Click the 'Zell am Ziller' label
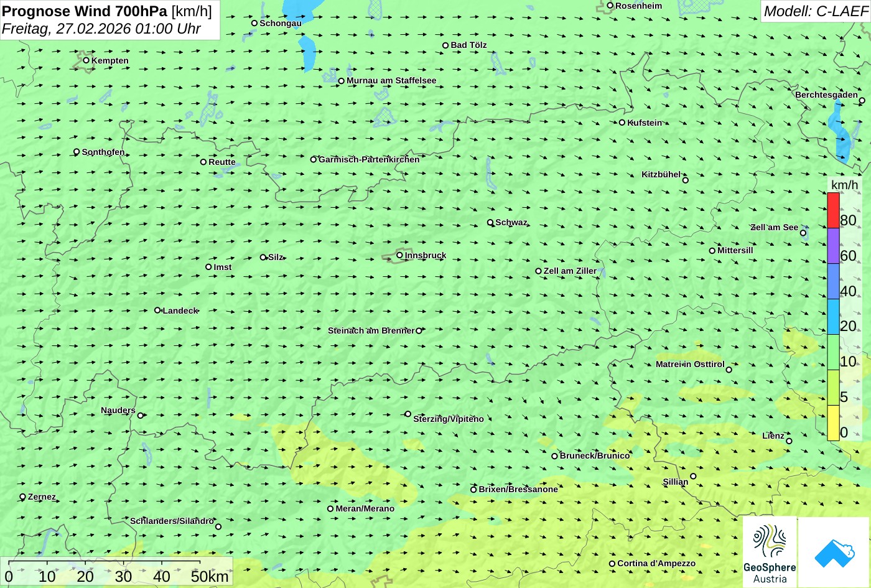871x588 pixels. click(570, 271)
